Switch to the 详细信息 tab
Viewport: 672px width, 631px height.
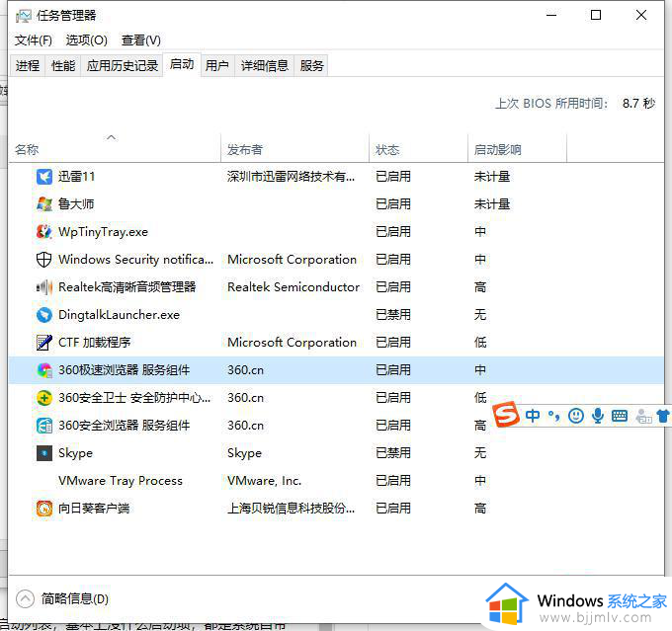click(x=265, y=65)
